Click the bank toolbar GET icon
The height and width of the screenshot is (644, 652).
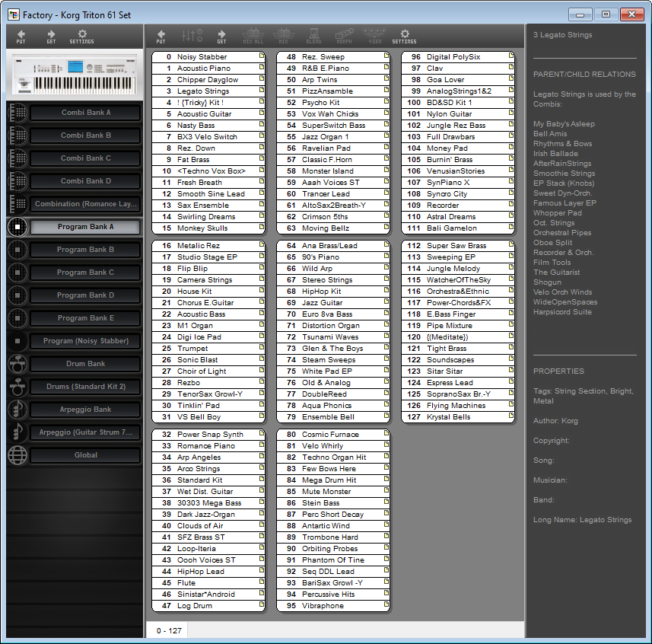(x=221, y=37)
